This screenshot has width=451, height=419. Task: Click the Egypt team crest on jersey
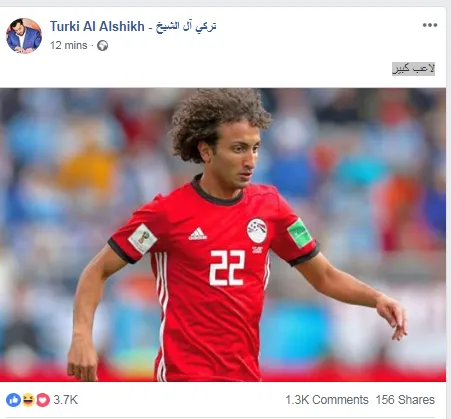[x=257, y=230]
